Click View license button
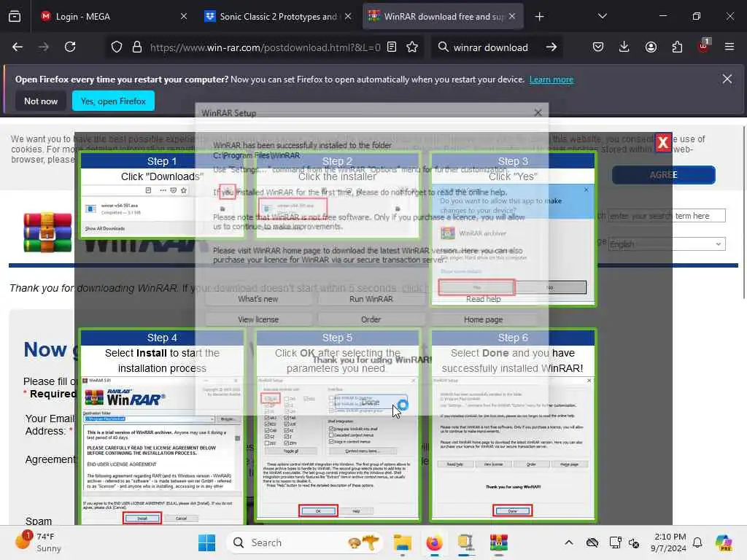 [258, 319]
